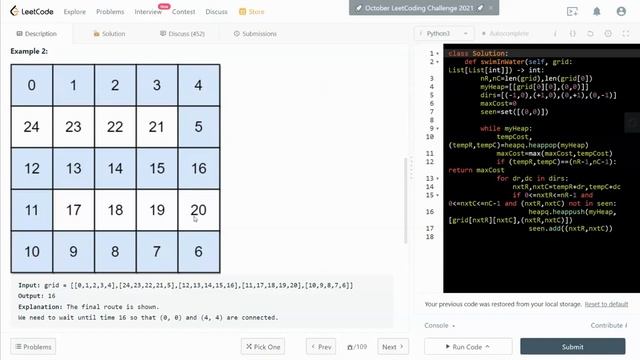Open the Discuss (452) tab
The width and height of the screenshot is (640, 360).
coord(182,33)
